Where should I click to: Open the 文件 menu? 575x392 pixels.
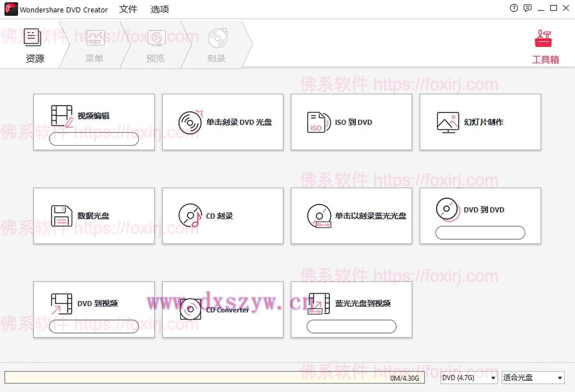click(x=128, y=9)
